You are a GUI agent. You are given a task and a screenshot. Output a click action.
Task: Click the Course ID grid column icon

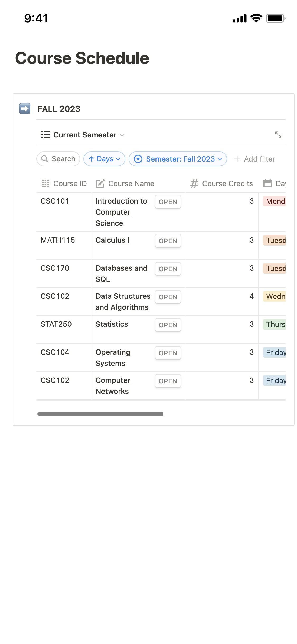[45, 183]
